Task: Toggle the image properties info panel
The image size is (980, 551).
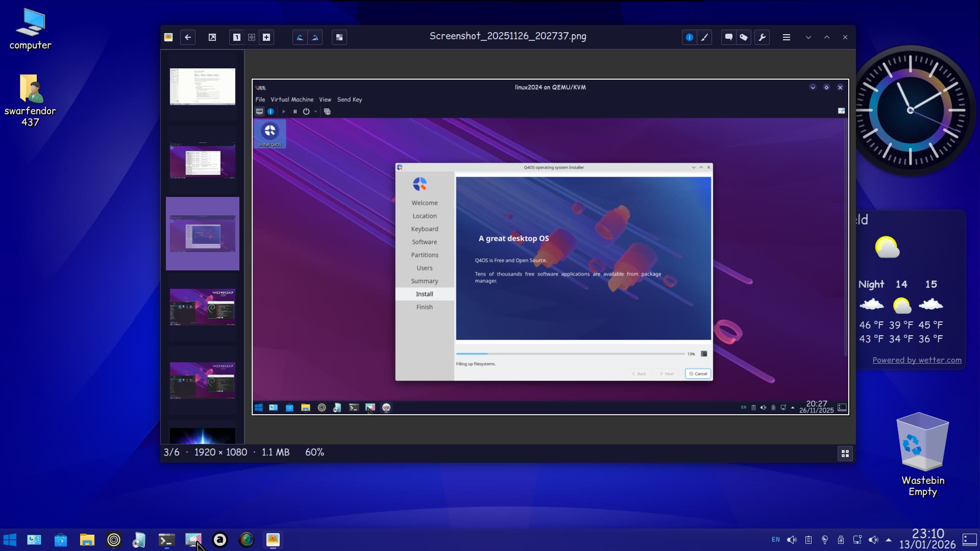Action: [x=690, y=37]
